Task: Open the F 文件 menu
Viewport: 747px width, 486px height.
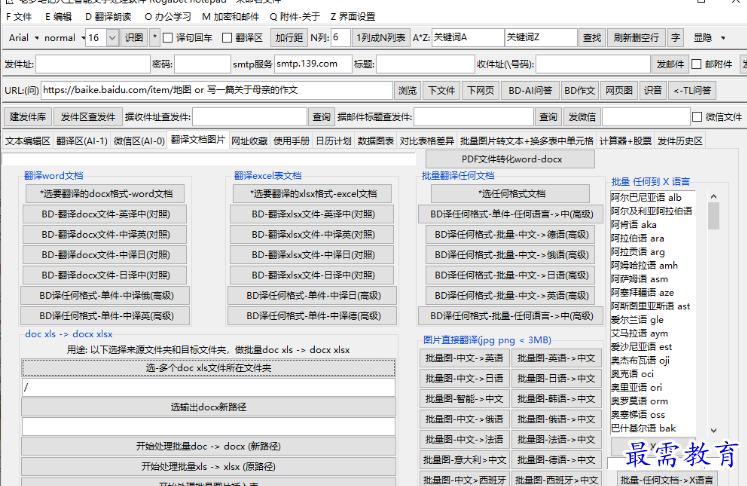Action: [x=19, y=17]
